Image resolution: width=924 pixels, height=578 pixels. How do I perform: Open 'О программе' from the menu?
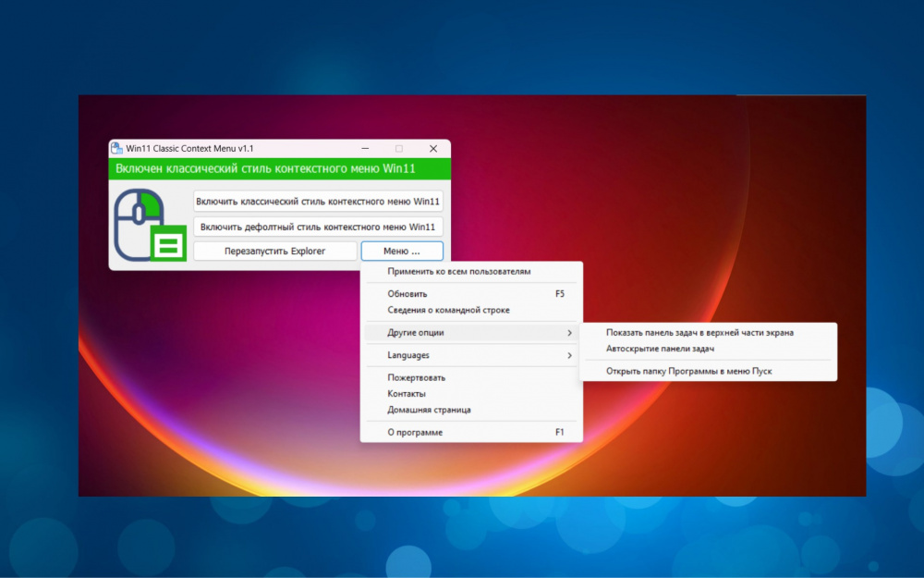415,432
